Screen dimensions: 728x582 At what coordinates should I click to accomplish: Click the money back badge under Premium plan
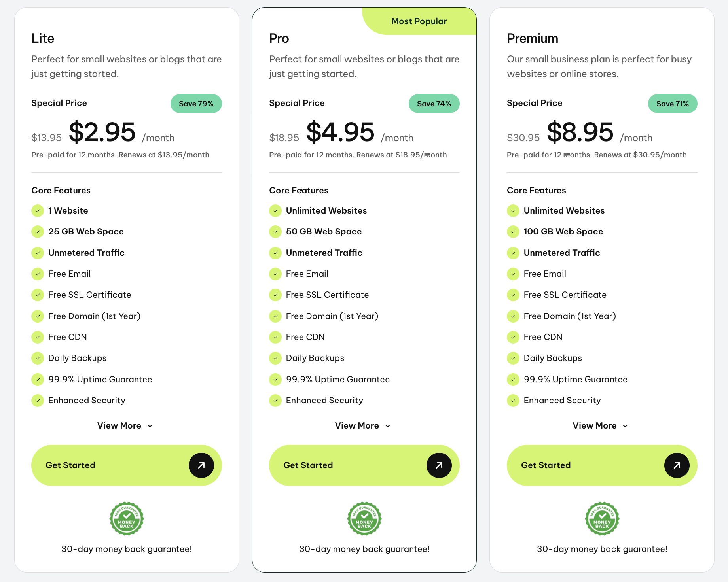(602, 518)
